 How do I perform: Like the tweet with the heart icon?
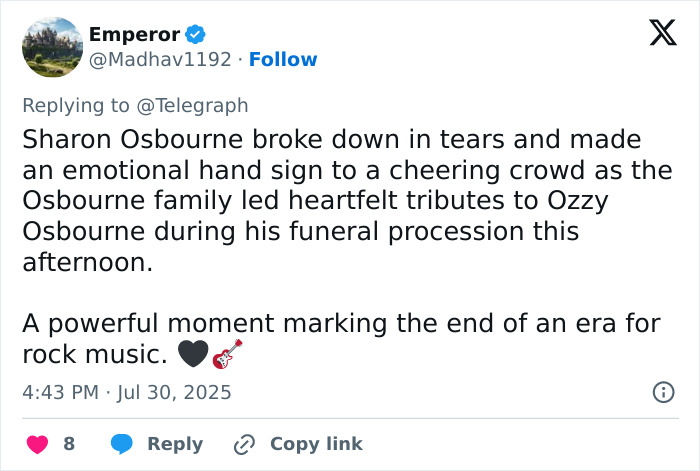point(35,443)
